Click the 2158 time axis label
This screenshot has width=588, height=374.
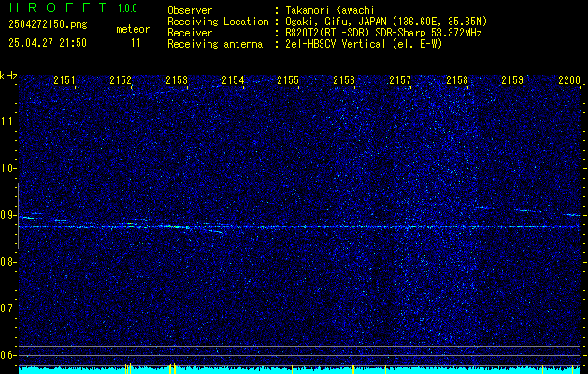457,79
